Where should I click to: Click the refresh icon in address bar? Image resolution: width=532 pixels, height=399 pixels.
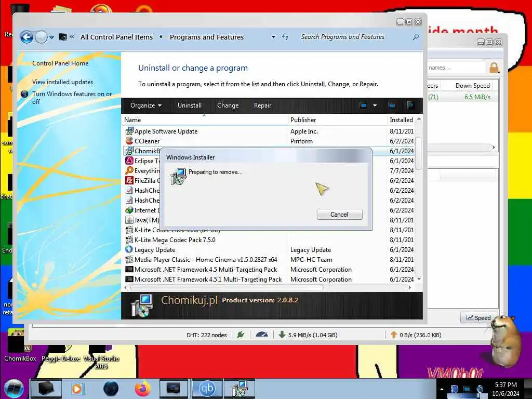pyautogui.click(x=285, y=37)
